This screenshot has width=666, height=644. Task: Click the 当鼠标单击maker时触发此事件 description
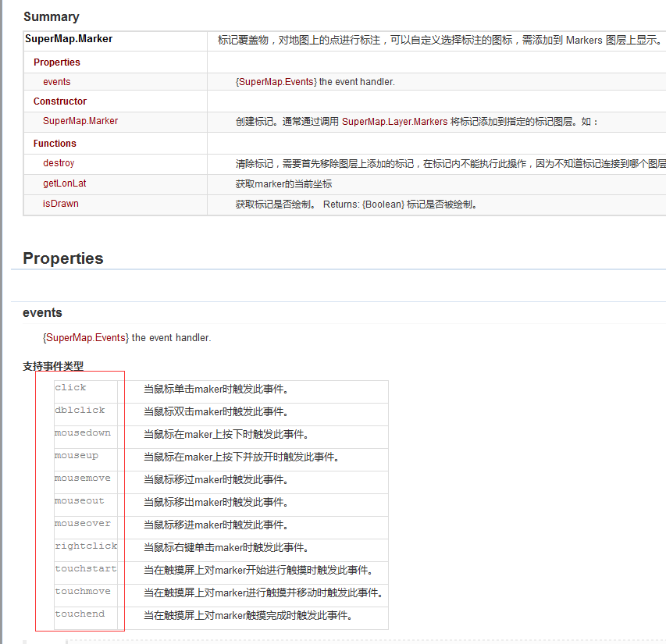[x=215, y=390]
